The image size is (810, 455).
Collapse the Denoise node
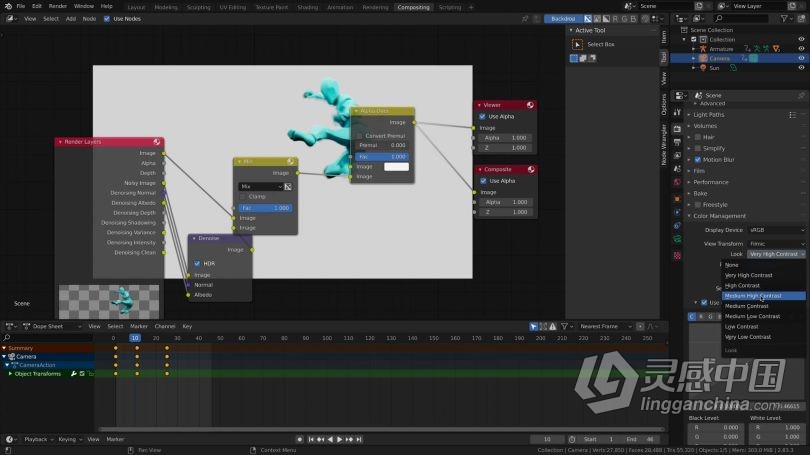[x=194, y=239]
